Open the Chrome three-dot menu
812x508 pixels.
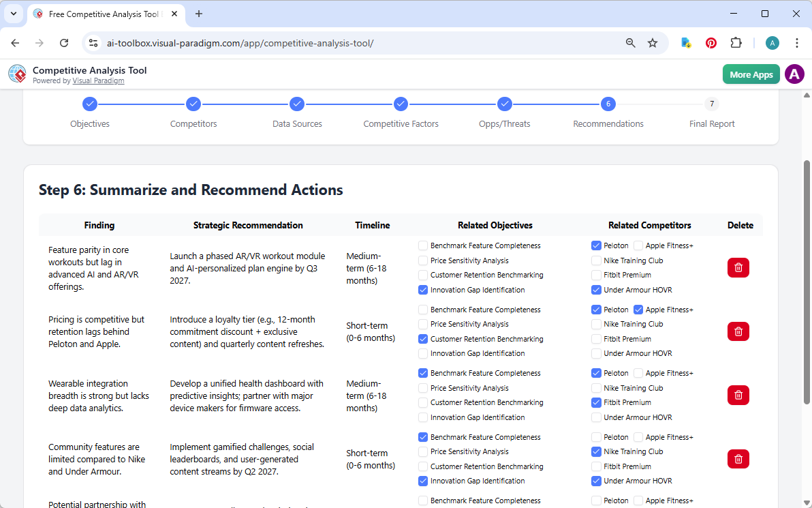pos(797,42)
